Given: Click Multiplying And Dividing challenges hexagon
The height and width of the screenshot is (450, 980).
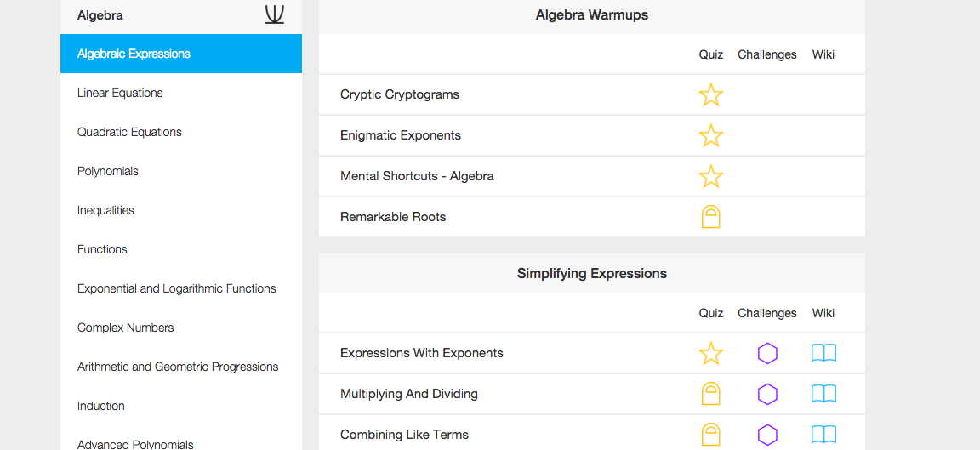Looking at the screenshot, I should [767, 394].
